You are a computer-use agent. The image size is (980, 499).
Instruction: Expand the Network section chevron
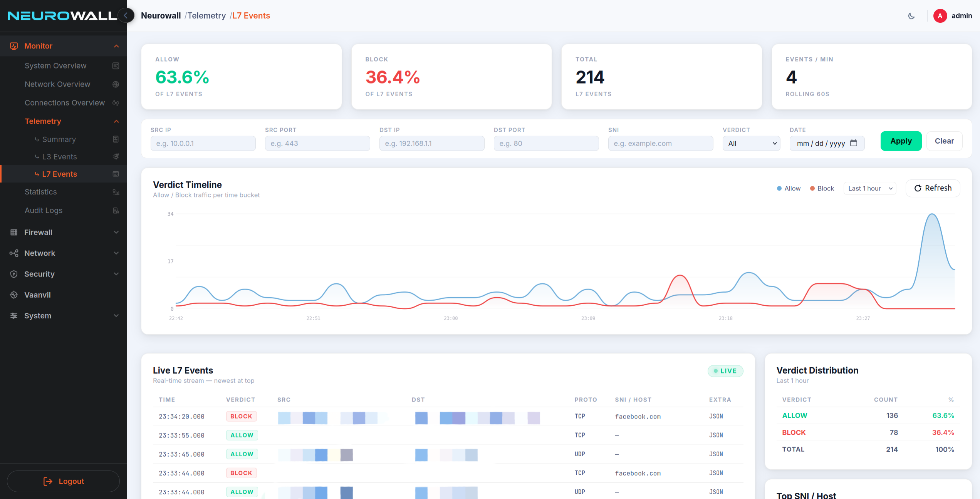[116, 253]
